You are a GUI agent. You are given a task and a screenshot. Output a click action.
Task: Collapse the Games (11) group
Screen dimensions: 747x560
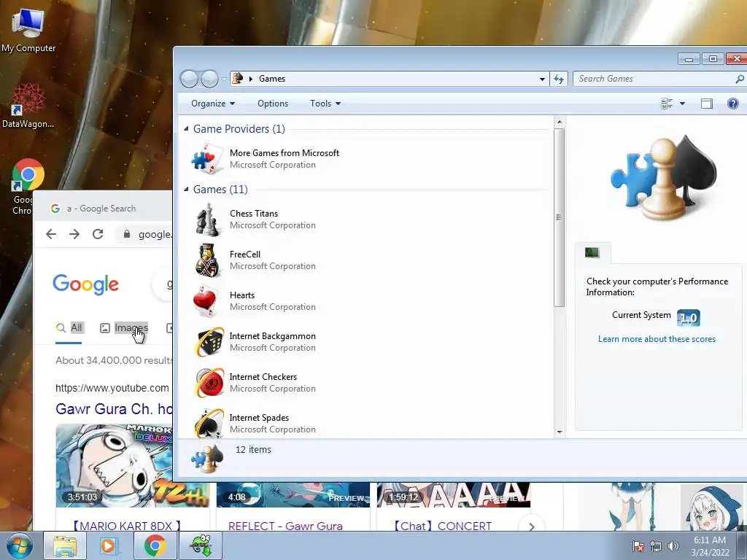pos(186,189)
